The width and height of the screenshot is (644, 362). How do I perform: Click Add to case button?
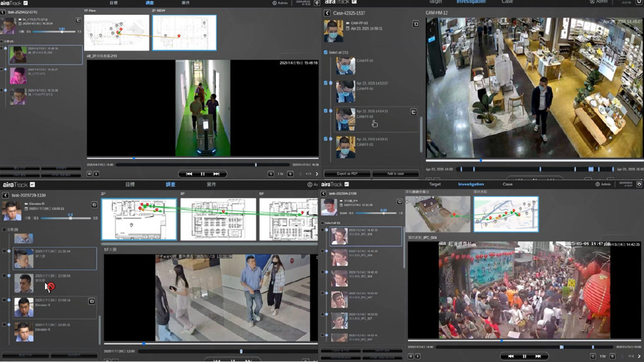click(x=396, y=174)
